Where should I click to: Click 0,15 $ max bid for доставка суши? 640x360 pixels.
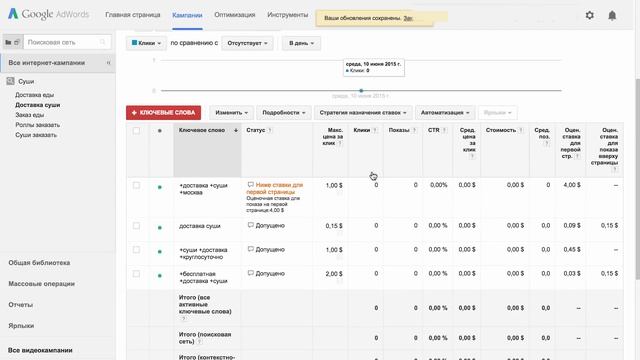(334, 226)
